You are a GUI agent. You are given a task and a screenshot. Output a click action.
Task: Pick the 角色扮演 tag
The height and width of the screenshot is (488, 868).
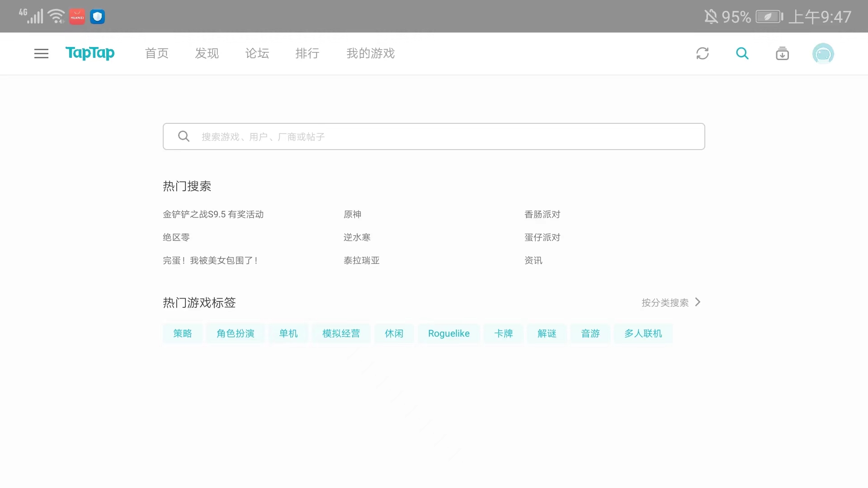[x=235, y=333]
